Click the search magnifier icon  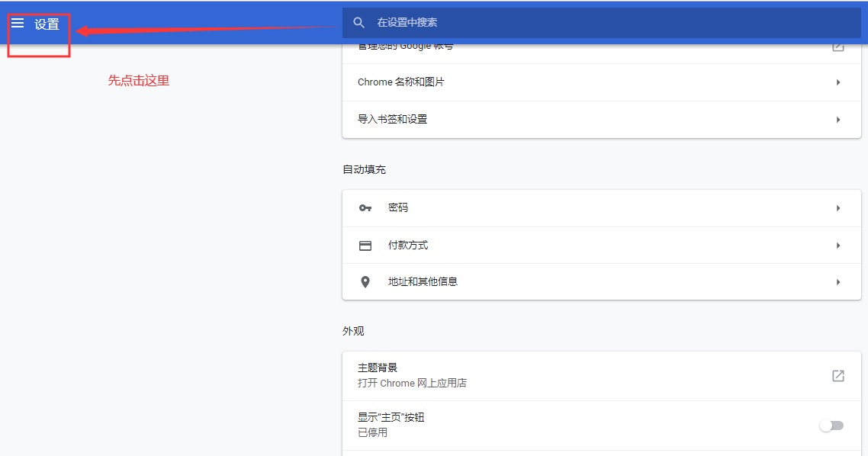358,23
